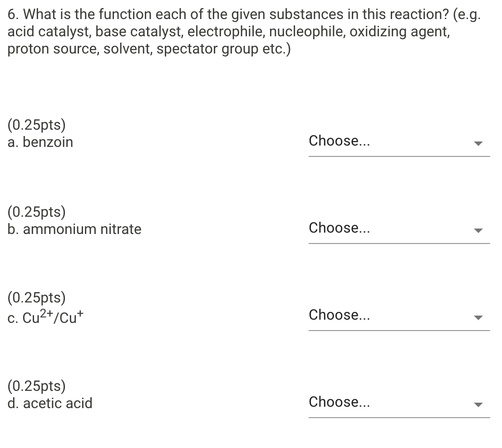Select the 'd. acetic acid' label text
The width and height of the screenshot is (502, 448).
pyautogui.click(x=50, y=403)
